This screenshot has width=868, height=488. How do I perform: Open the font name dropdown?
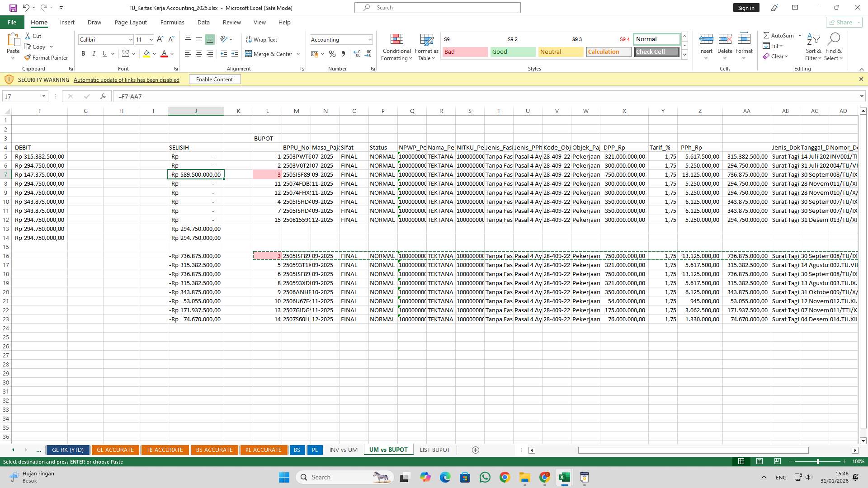[130, 39]
